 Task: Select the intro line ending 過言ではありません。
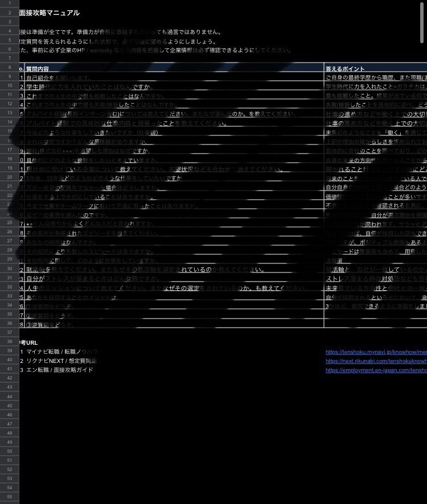(x=121, y=32)
